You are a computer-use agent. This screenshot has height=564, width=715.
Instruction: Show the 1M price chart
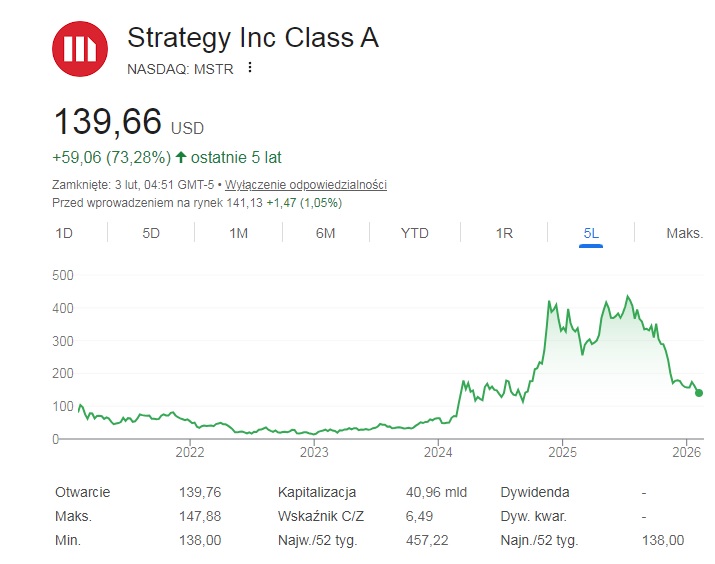click(238, 233)
